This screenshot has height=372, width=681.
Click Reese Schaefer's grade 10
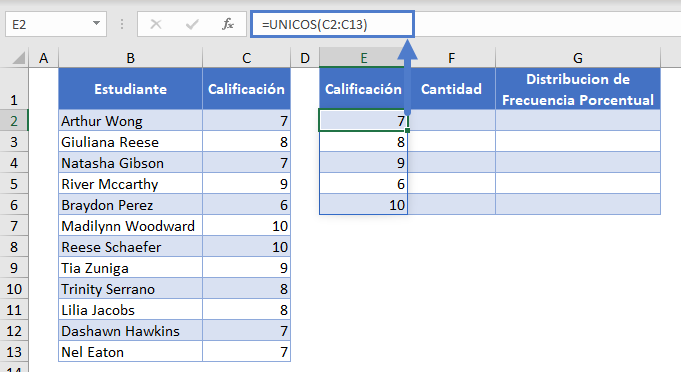click(x=246, y=247)
